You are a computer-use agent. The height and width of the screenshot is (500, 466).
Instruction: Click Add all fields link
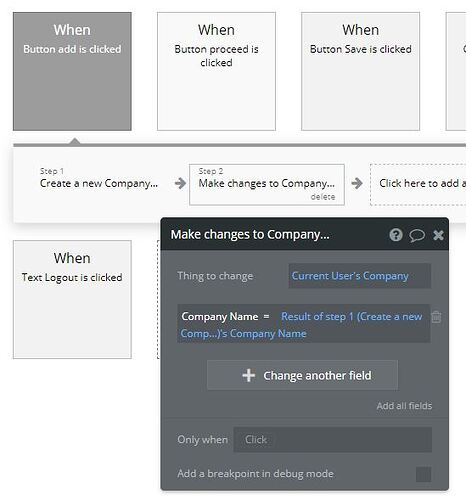[x=404, y=406]
